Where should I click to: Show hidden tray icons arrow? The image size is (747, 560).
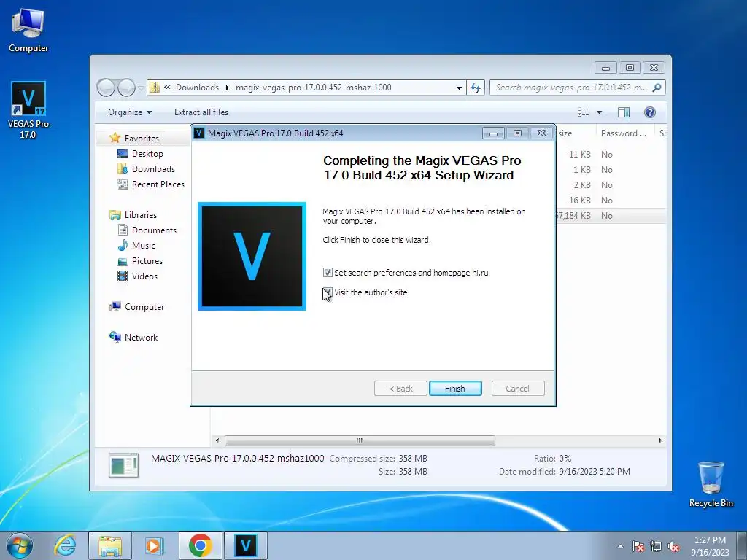click(620, 547)
